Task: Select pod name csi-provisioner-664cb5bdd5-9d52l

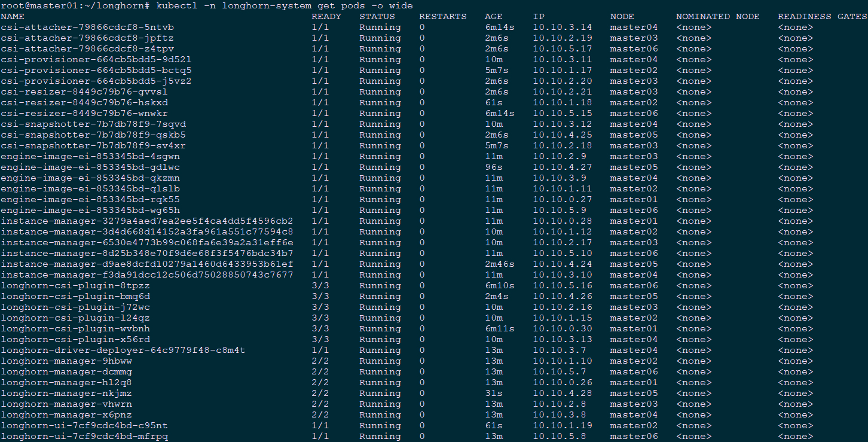Action: [96, 60]
